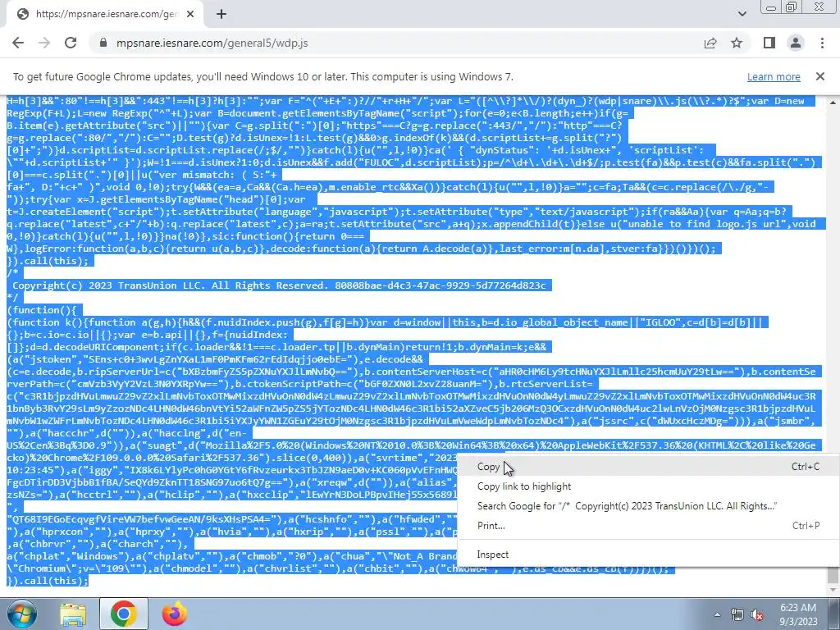Open the Chrome side panel
This screenshot has width=840, height=630.
769,43
